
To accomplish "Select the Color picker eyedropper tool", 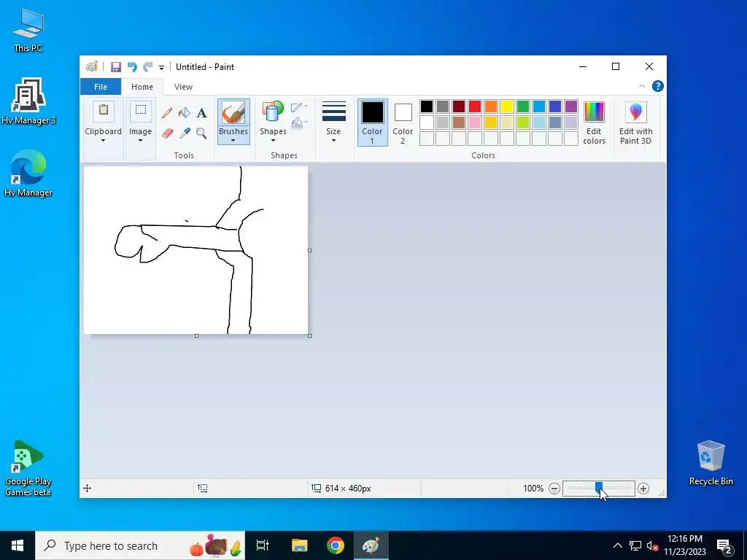I will (185, 133).
